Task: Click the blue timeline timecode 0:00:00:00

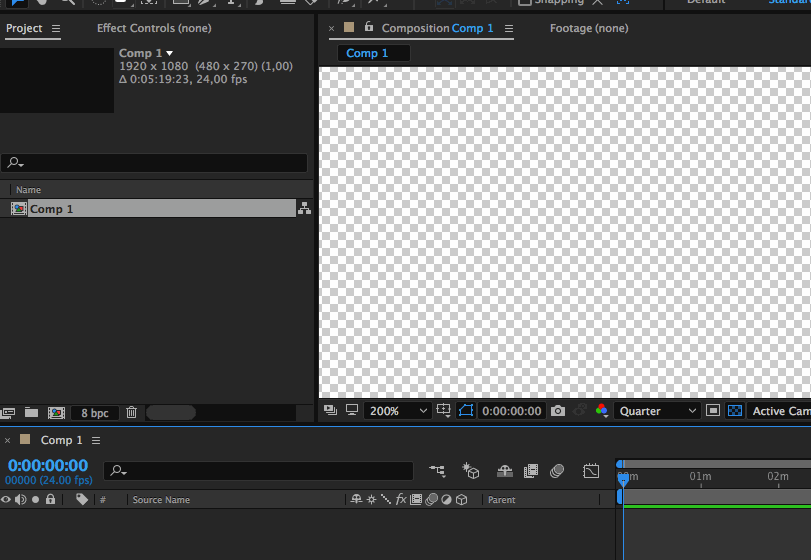Action: point(48,466)
